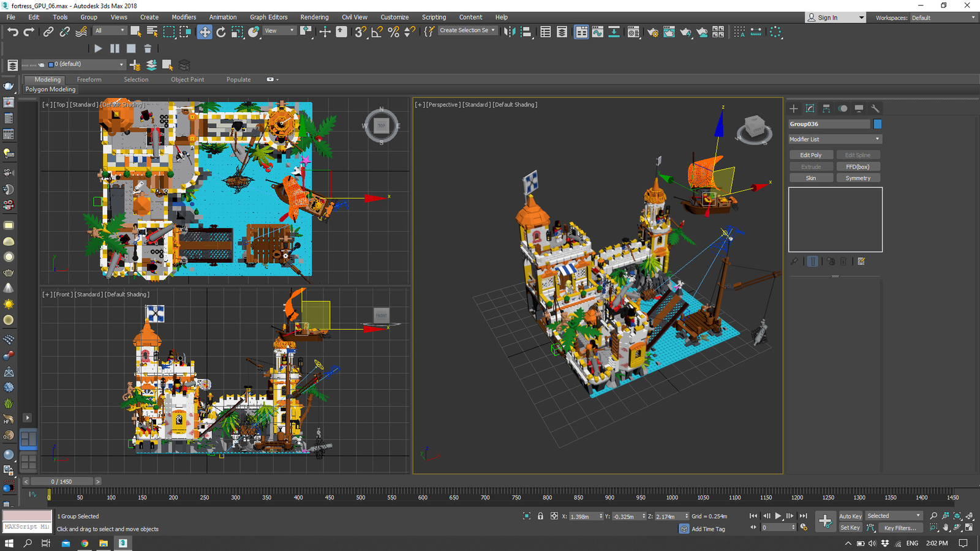Viewport: 980px width, 551px height.
Task: Activate the Select and Rotate tool
Action: tap(221, 32)
